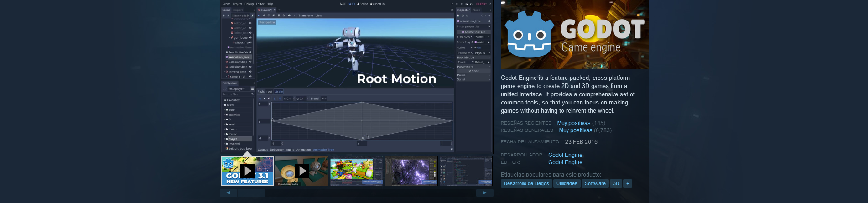Toggle distraction-free mode icon above viewport

(x=452, y=10)
